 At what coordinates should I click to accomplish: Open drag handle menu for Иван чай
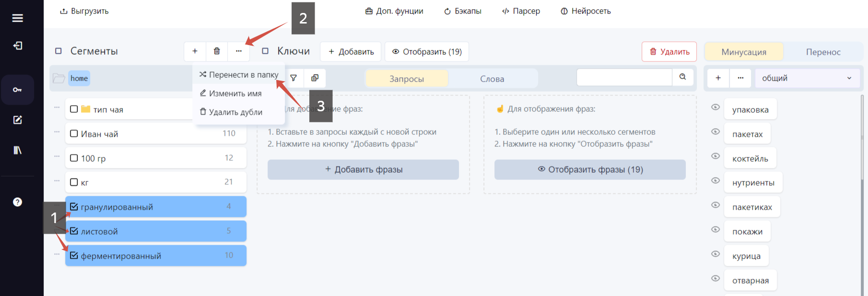(x=57, y=131)
